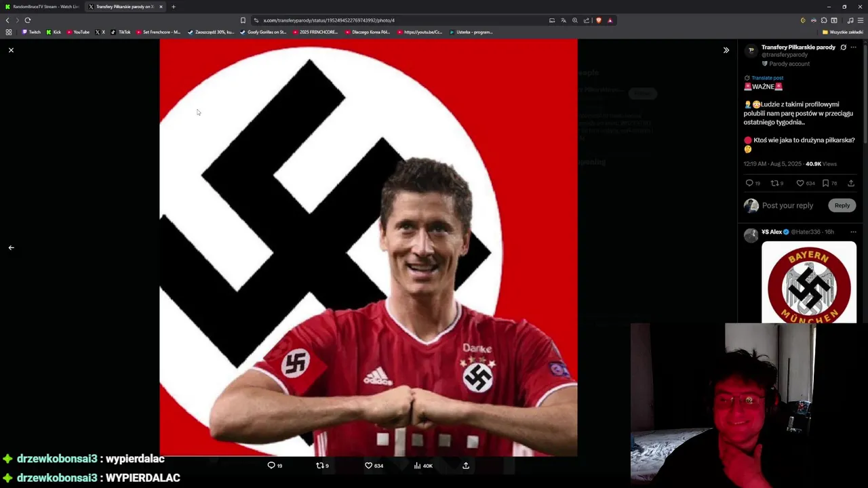
Task: Open the @Hater336 handle link
Action: coord(806,232)
